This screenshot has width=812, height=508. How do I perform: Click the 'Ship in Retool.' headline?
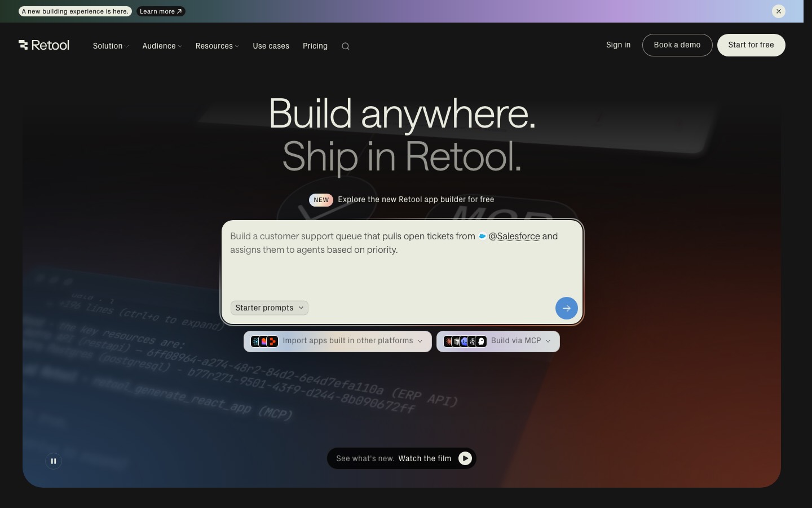pos(402,156)
